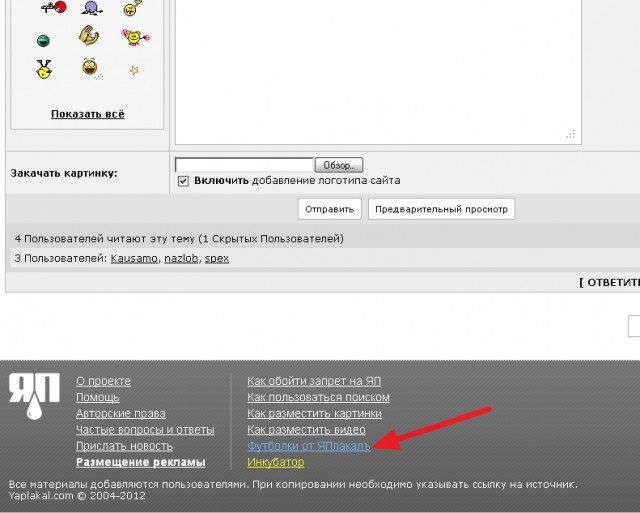Click the message textarea resize grip

(x=571, y=134)
